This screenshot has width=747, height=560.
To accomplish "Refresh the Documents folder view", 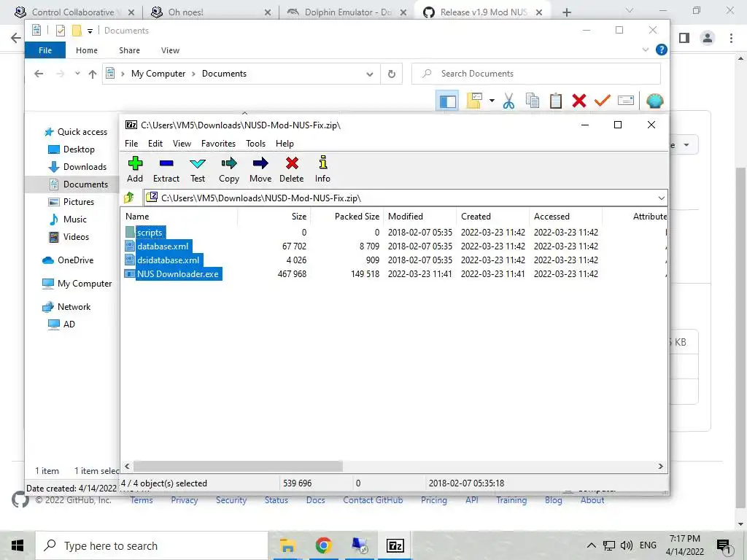I will click(392, 74).
